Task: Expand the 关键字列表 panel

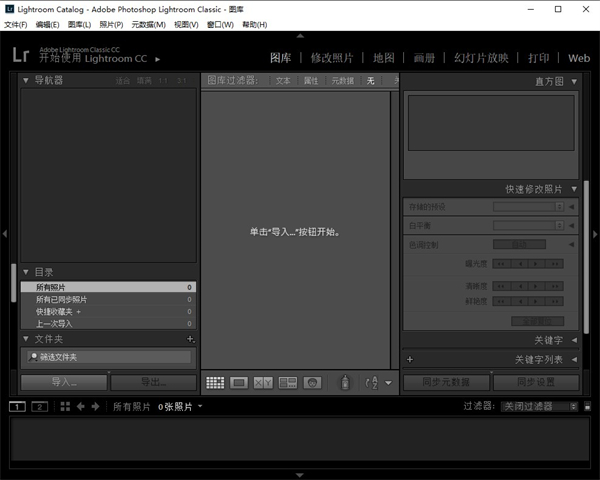Action: click(574, 359)
